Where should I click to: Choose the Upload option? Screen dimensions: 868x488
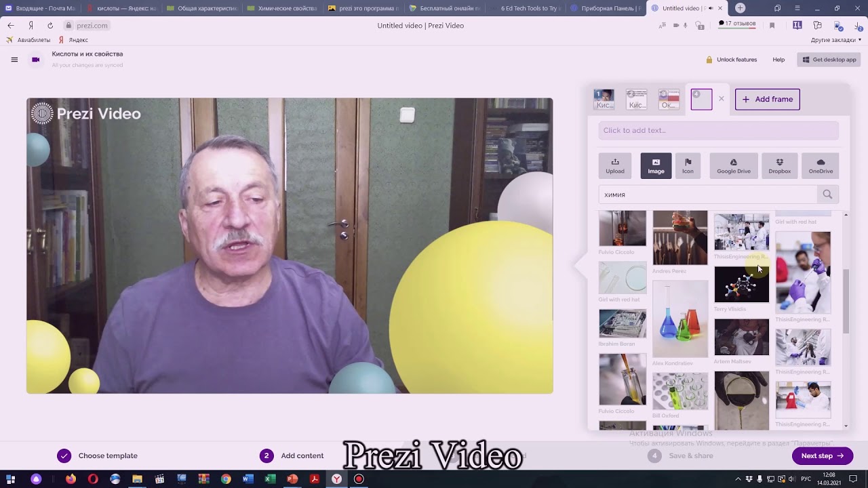(615, 166)
